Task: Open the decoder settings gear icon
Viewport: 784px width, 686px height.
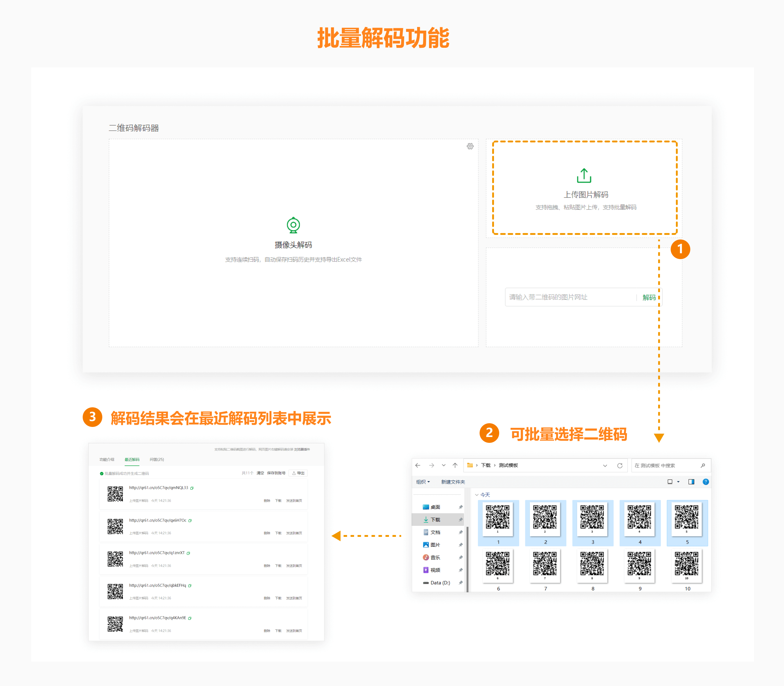Action: click(x=470, y=146)
